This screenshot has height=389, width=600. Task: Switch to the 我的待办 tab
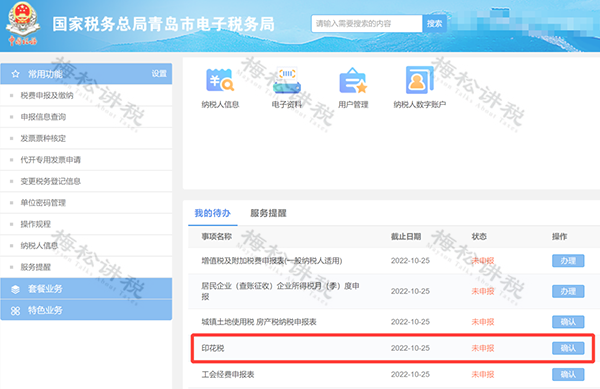click(x=212, y=213)
